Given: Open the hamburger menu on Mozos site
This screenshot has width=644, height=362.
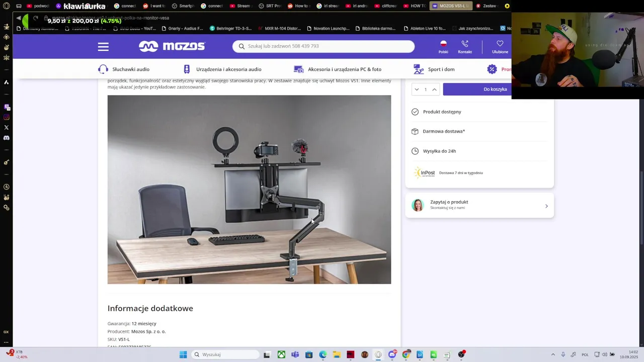Looking at the screenshot, I should click(103, 47).
